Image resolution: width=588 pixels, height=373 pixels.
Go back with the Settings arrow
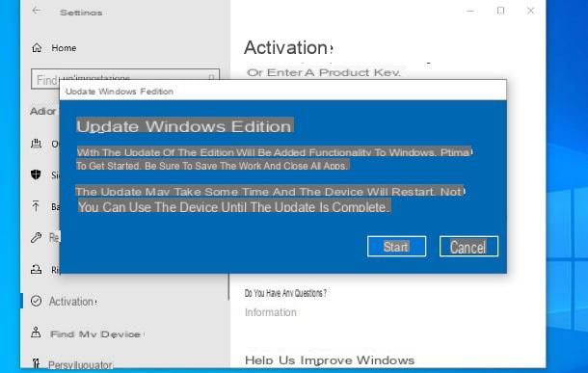pos(37,11)
